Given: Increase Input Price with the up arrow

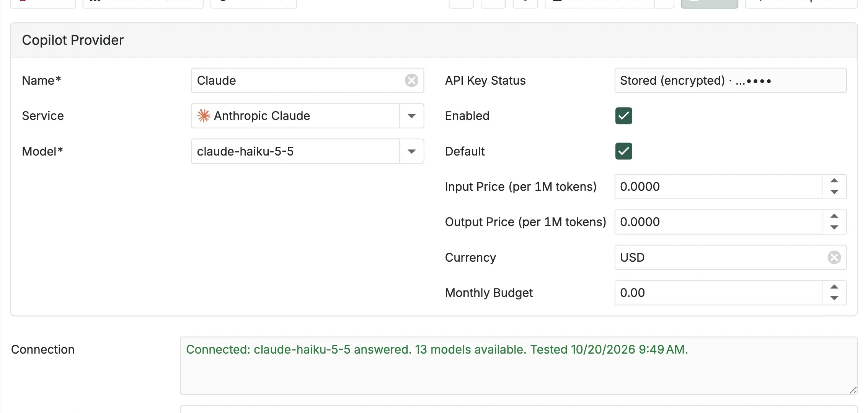Looking at the screenshot, I should (834, 181).
